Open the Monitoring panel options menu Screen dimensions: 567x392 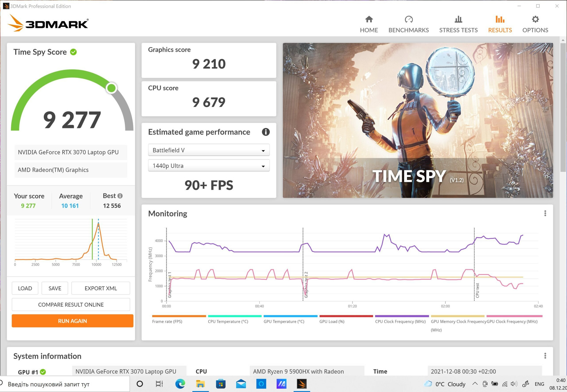point(545,213)
